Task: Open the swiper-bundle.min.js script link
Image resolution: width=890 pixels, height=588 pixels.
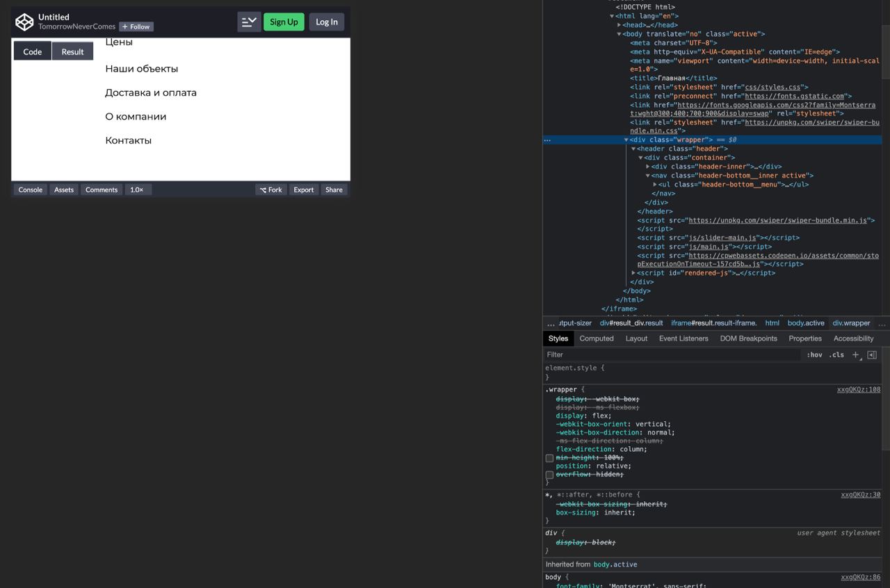Action: pyautogui.click(x=779, y=220)
